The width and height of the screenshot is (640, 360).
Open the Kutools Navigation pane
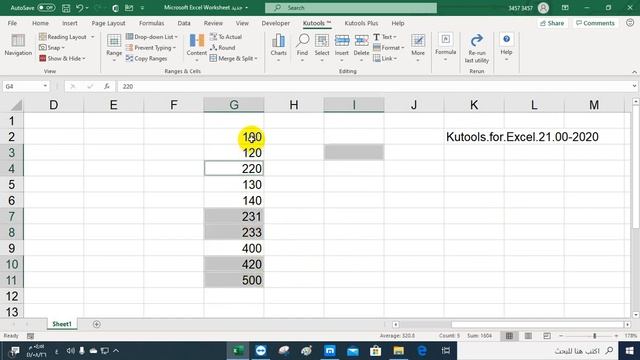(18, 45)
